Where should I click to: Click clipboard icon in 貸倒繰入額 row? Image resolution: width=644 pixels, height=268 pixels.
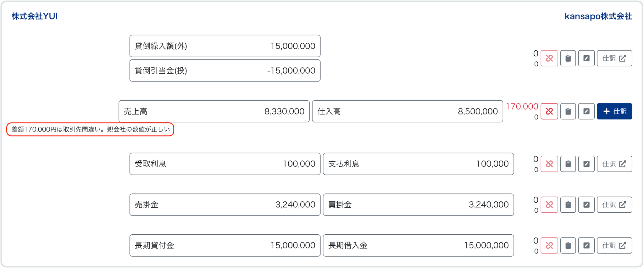568,58
